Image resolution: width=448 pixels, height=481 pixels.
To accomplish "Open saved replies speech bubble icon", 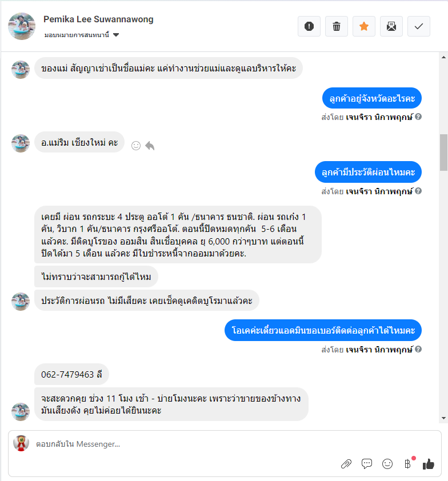I will click(x=367, y=464).
